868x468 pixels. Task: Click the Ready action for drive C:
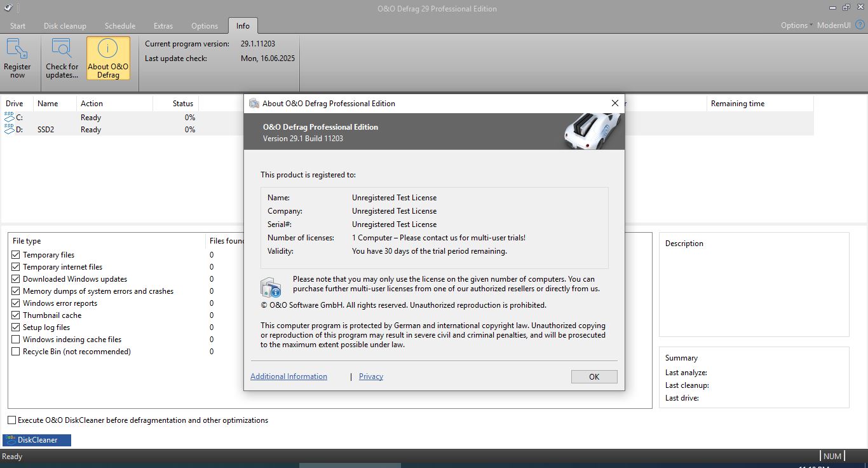click(91, 118)
